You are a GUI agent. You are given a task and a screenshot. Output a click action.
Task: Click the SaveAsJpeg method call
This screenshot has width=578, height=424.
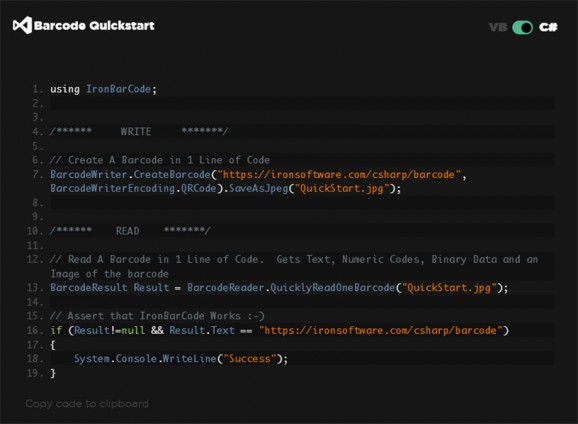(258, 188)
